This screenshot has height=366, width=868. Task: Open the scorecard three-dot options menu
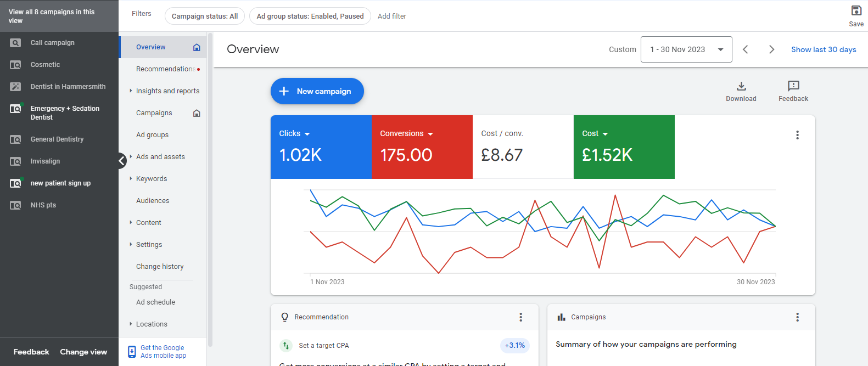797,135
